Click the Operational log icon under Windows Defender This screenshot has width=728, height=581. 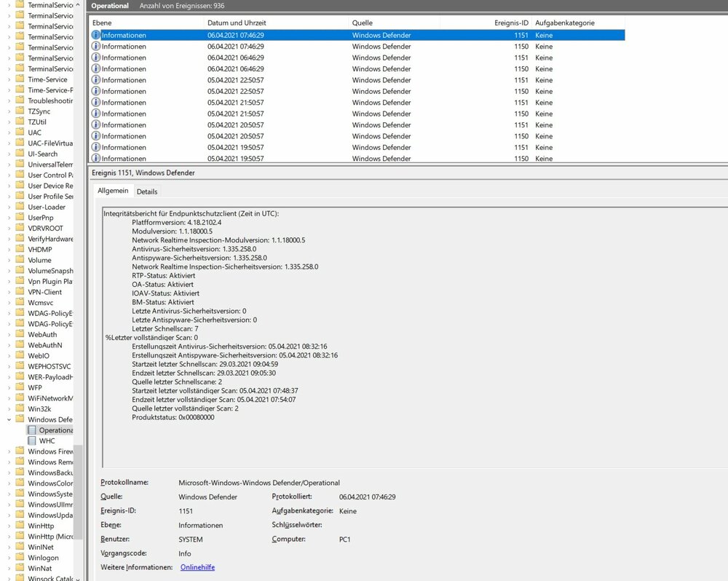[31, 430]
